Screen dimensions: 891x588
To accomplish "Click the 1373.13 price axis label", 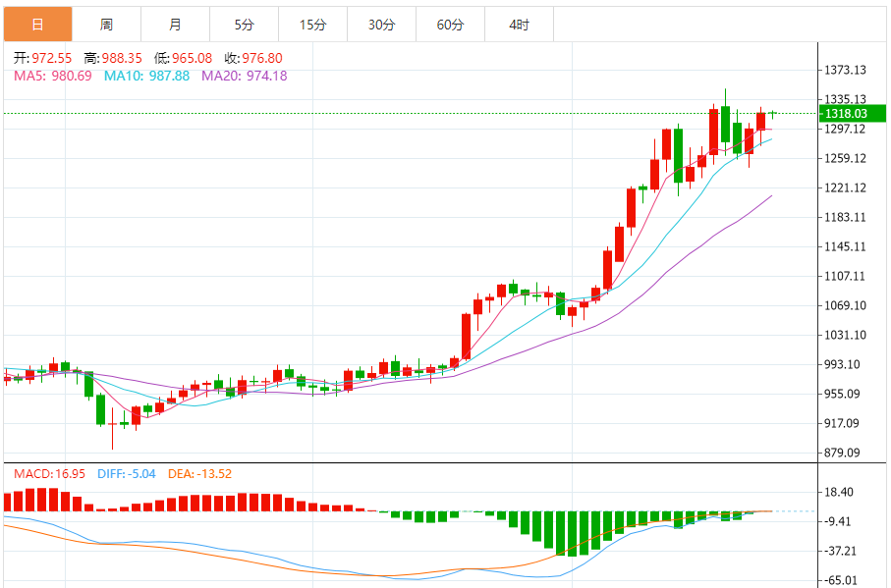I will tap(845, 70).
